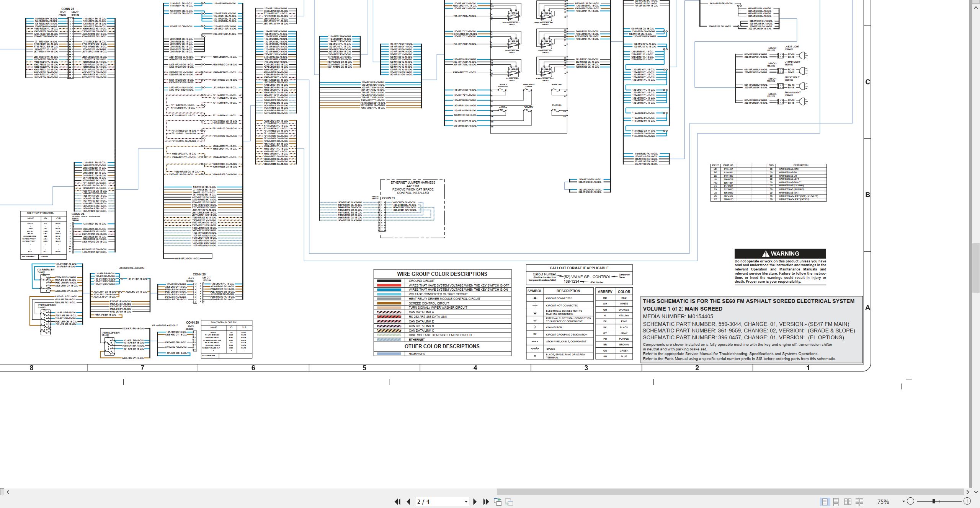Click 'RIGHT TOW PT CONTROL' table title

[40, 213]
